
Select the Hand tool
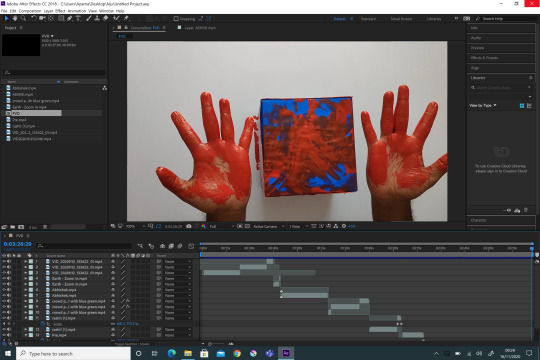click(x=15, y=18)
